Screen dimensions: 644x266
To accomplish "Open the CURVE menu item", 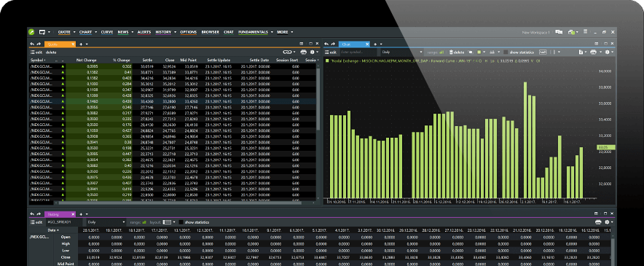I will click(x=107, y=31).
